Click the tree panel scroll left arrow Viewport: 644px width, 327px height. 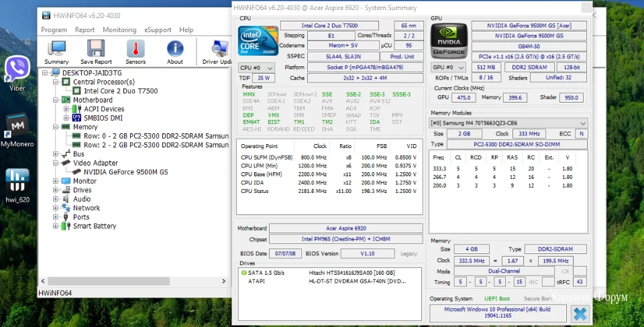point(43,281)
